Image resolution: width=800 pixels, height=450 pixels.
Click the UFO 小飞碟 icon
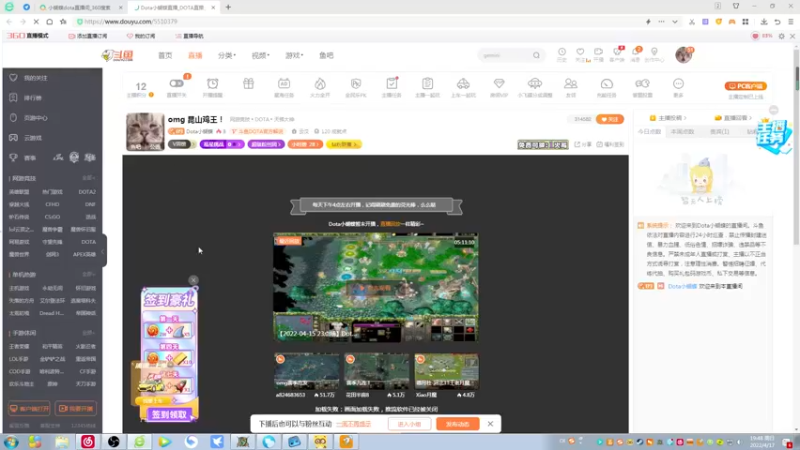(x=535, y=84)
